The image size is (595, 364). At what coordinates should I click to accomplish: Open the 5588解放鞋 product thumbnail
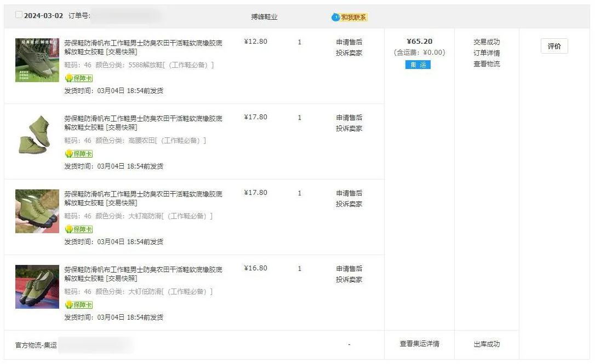(37, 60)
